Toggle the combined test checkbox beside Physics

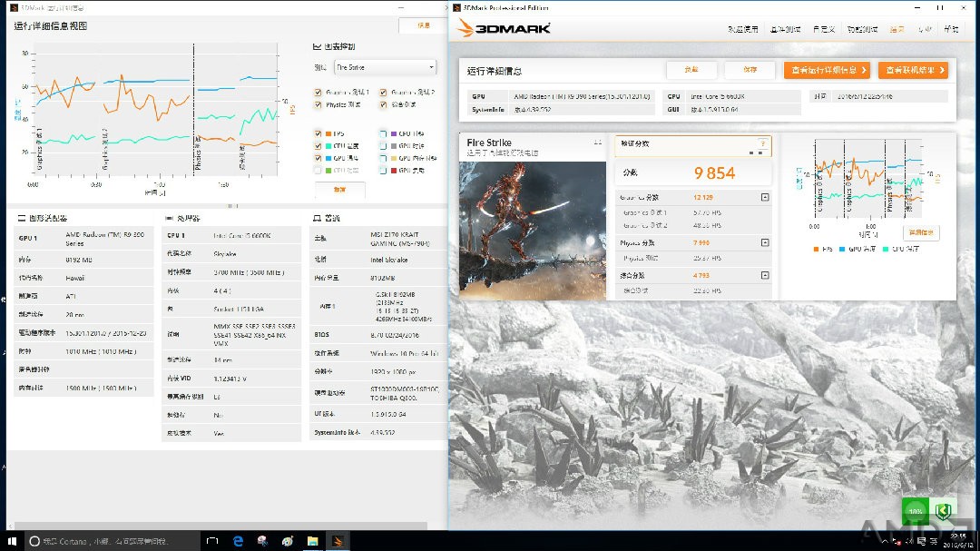coord(383,105)
